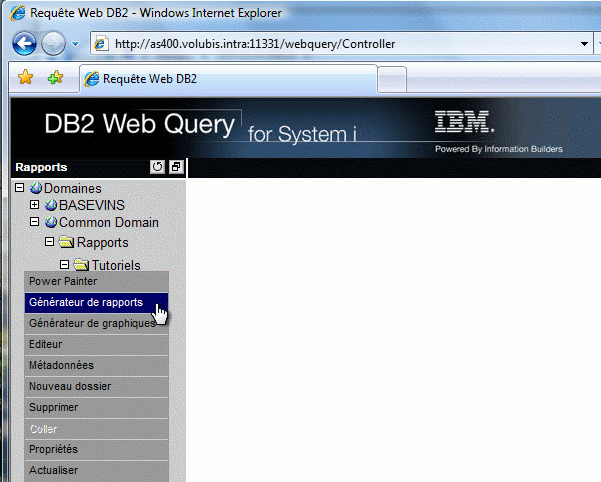Collapse the Rapports folder node
Image resolution: width=601 pixels, height=482 pixels.
tap(49, 242)
